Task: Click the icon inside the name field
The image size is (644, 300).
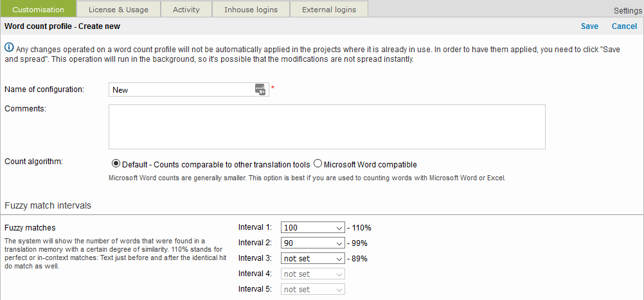Action: click(260, 89)
